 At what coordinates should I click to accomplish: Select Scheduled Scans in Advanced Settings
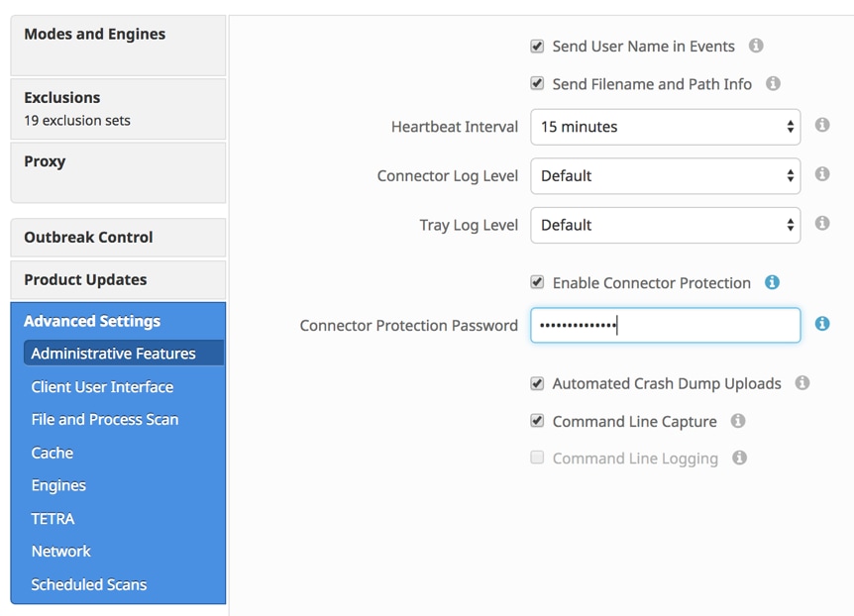point(89,584)
